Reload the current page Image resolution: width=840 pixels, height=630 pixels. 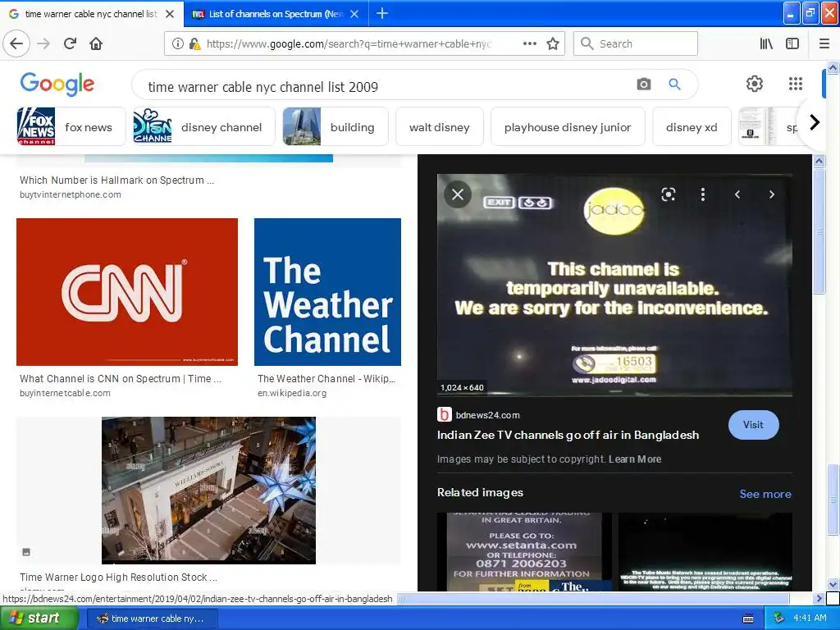click(x=70, y=43)
